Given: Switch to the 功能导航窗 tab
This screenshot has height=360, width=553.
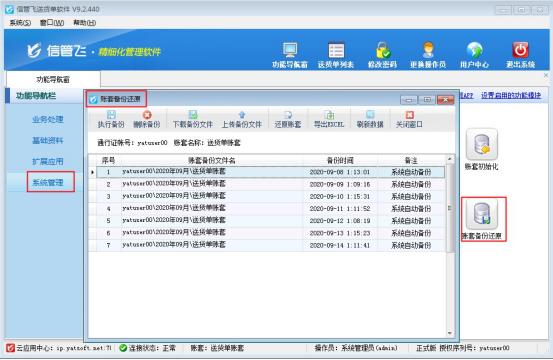Looking at the screenshot, I should [x=53, y=79].
